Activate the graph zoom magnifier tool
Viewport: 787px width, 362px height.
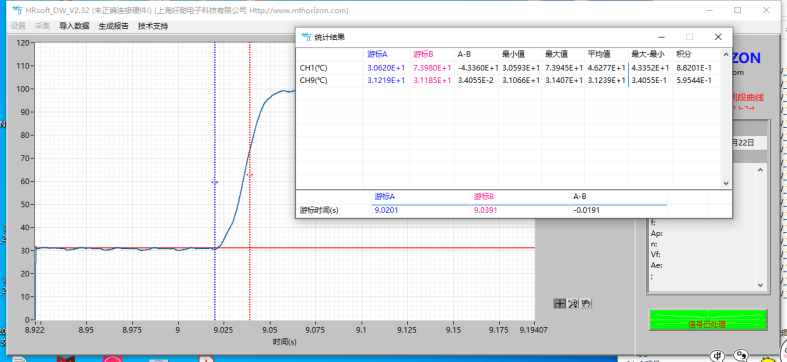pos(573,303)
